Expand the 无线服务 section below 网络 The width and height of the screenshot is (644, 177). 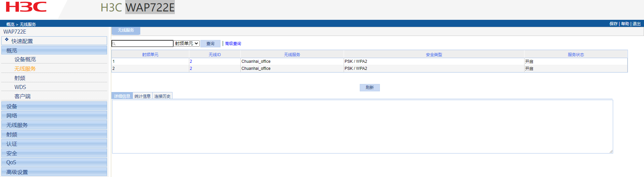pos(54,125)
